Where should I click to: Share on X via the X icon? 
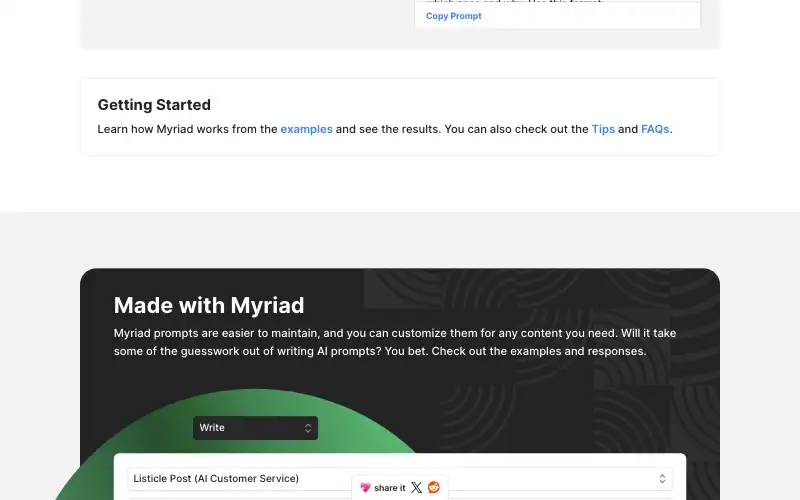(x=416, y=488)
